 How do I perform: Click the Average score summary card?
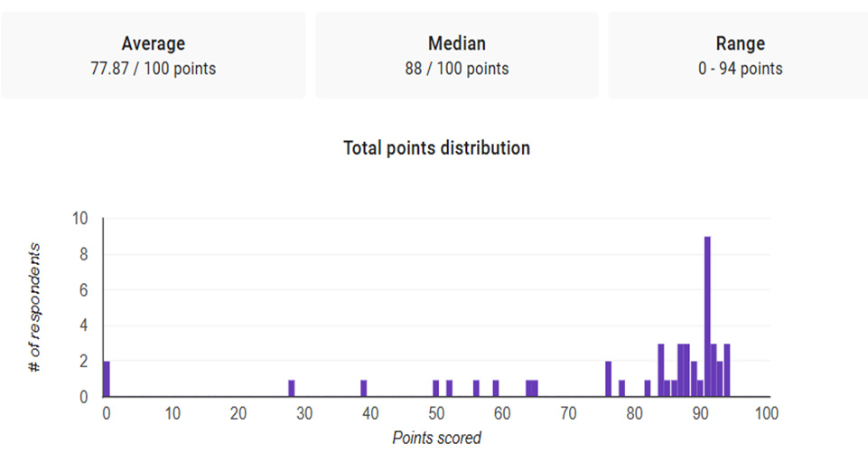coord(153,55)
